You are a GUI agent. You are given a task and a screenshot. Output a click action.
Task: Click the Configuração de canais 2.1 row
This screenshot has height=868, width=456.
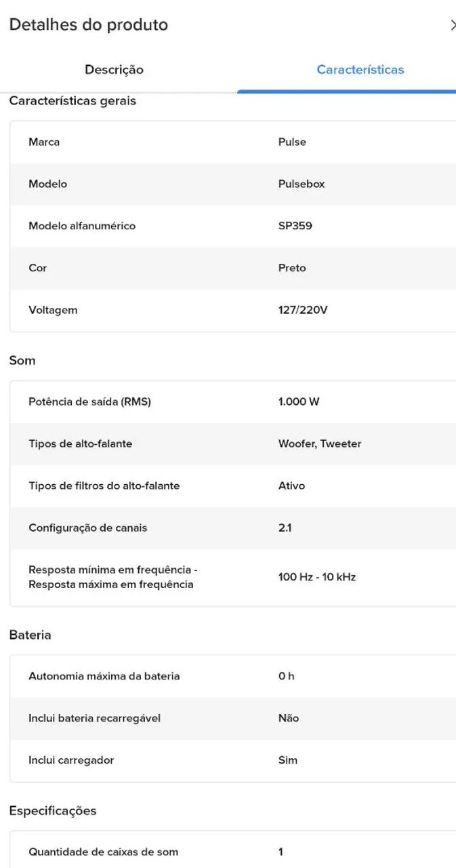click(x=233, y=528)
